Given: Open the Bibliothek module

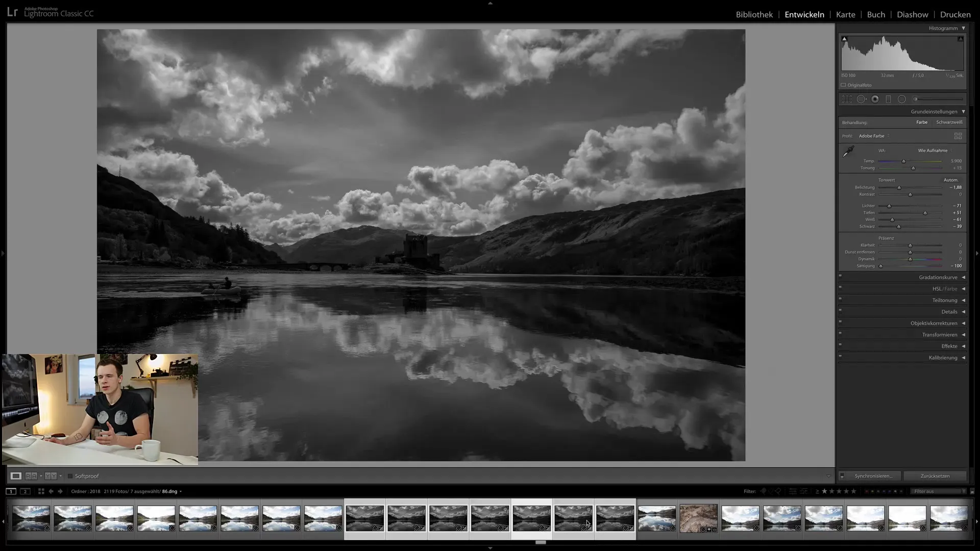Looking at the screenshot, I should point(754,14).
